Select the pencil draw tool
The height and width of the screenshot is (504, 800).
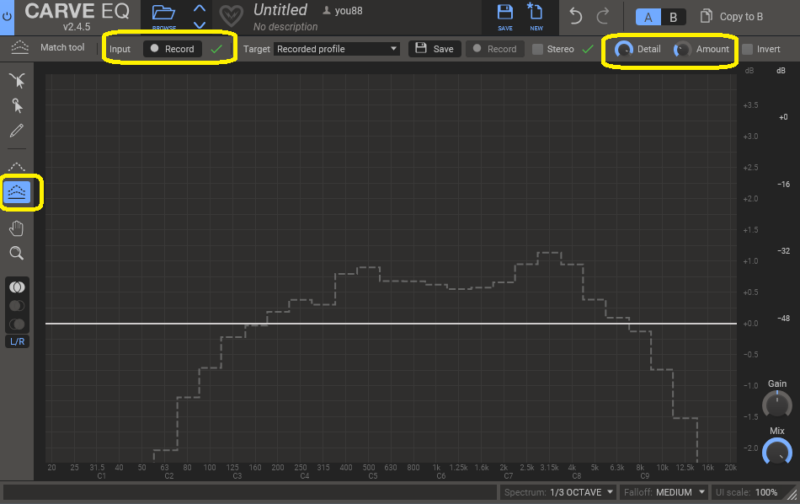point(17,131)
